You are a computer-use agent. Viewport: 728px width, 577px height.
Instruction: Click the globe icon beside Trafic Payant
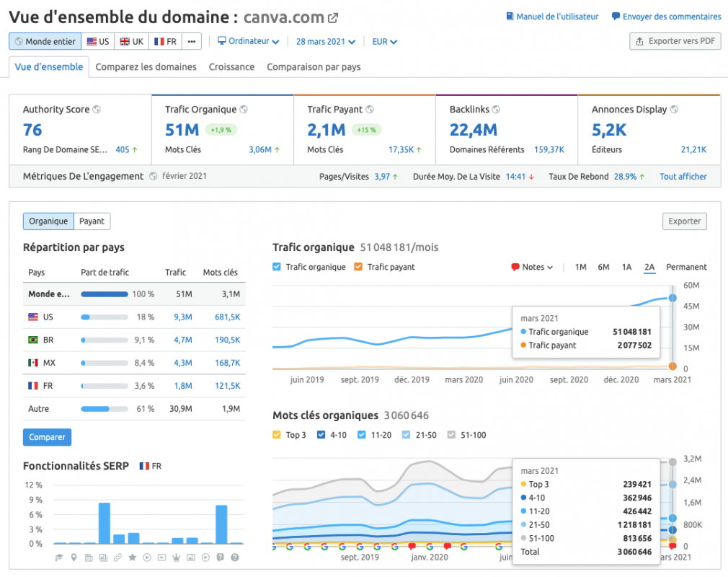[x=370, y=110]
